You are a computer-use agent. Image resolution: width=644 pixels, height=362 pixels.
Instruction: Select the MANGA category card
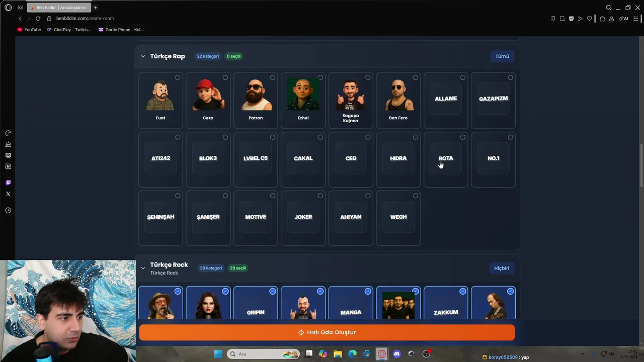[x=351, y=303]
